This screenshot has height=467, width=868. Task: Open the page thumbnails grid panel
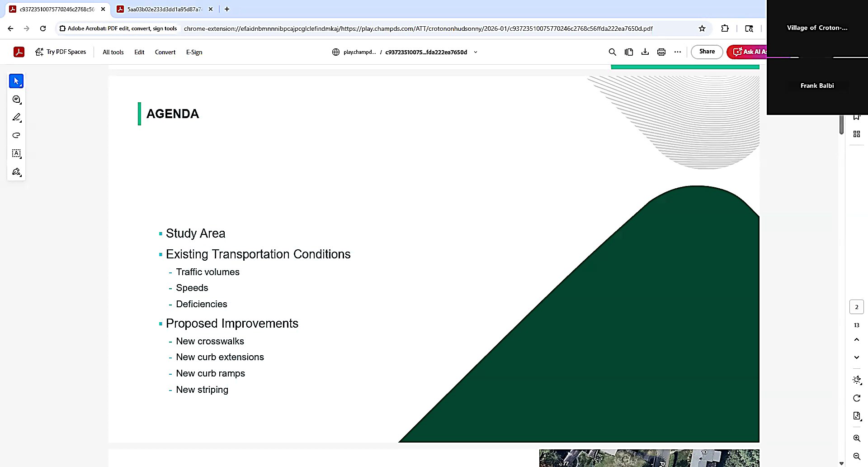857,134
